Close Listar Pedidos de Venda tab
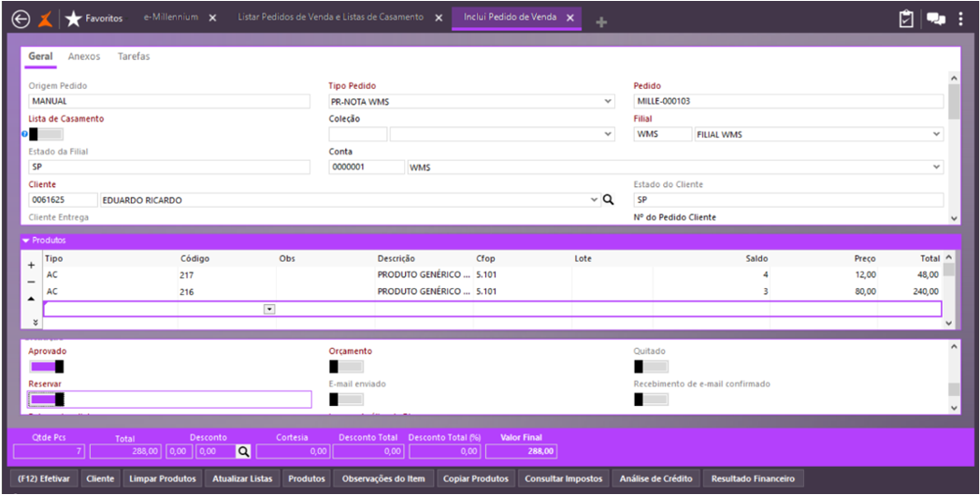This screenshot has width=980, height=495. (x=439, y=18)
